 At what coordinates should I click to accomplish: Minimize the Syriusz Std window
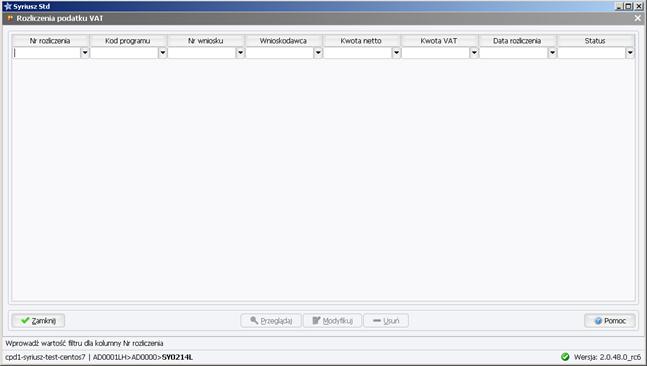click(x=619, y=6)
